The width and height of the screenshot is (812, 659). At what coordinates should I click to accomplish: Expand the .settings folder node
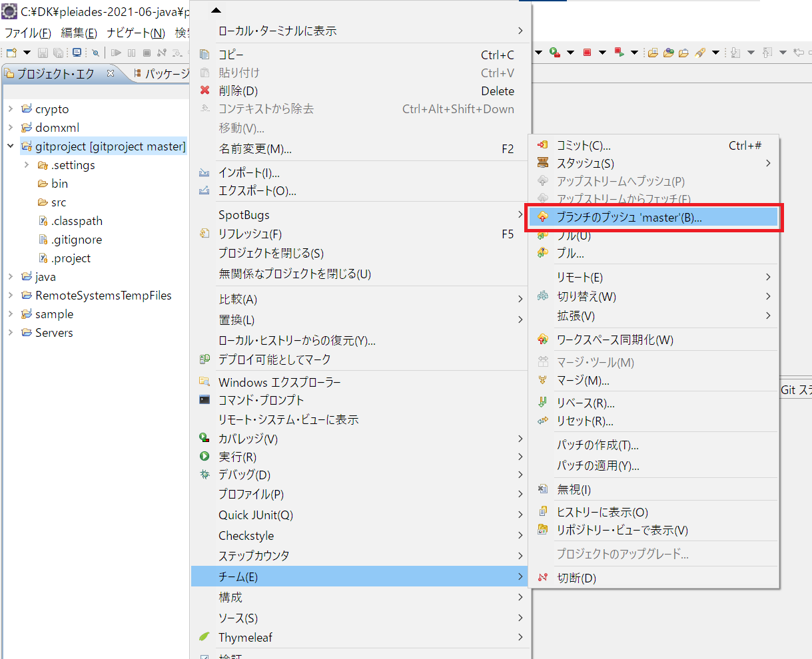point(27,165)
